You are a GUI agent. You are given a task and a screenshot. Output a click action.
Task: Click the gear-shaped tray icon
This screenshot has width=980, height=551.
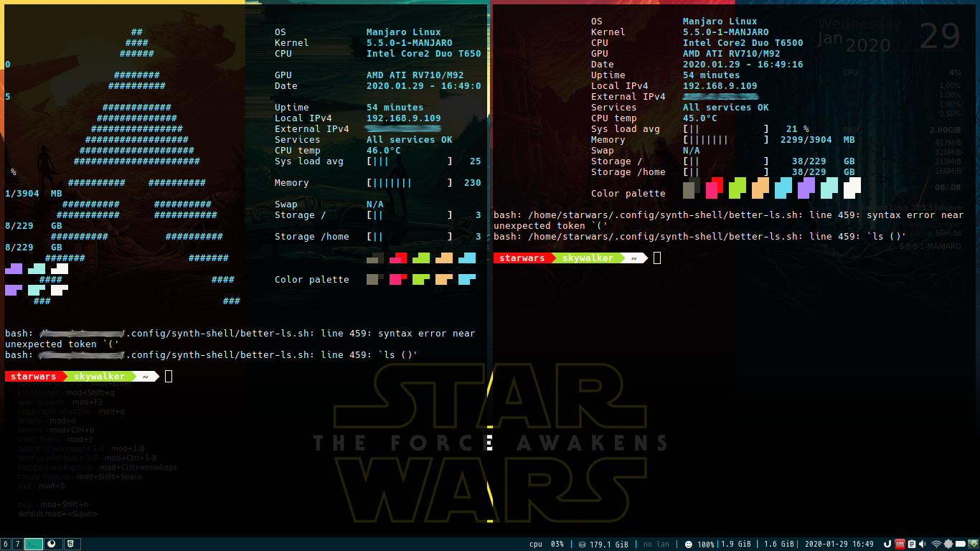point(948,544)
